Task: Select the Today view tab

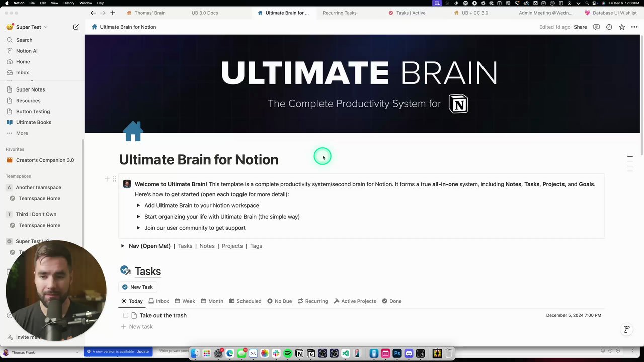Action: [x=132, y=301]
